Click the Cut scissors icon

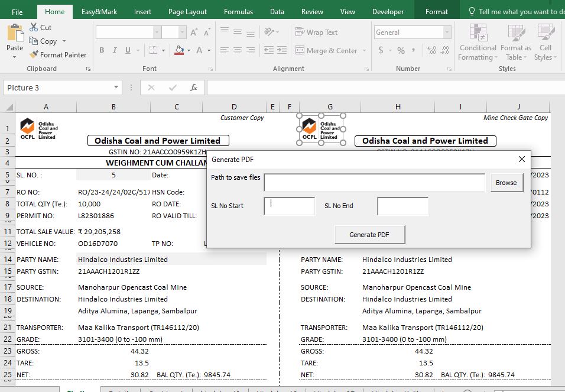34,27
